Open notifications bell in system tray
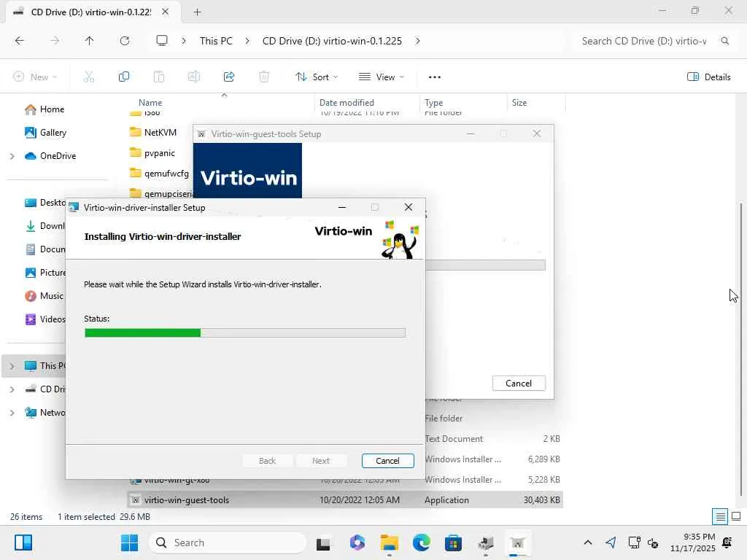Image resolution: width=747 pixels, height=560 pixels. 727,542
